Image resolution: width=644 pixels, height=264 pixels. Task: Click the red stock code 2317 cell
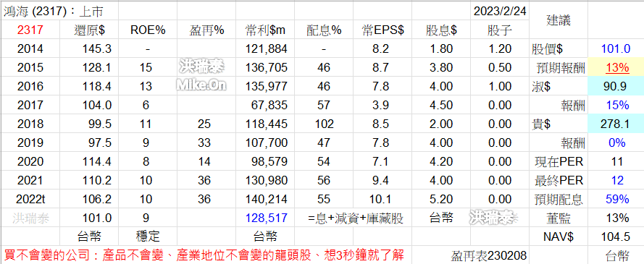[x=30, y=30]
